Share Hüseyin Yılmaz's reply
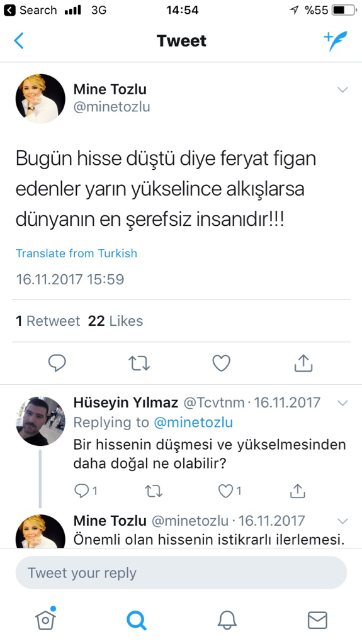This screenshot has height=644, width=362. pyautogui.click(x=297, y=491)
